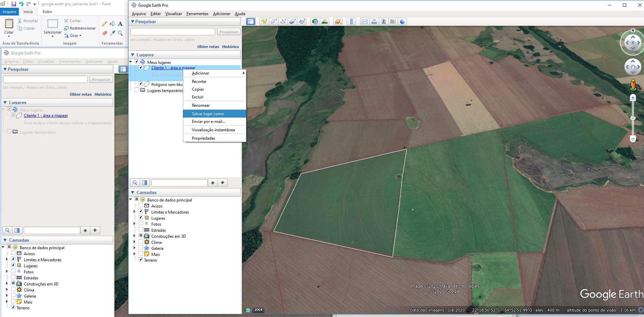Click the Redimensionar button in Paint
The height and width of the screenshot is (317, 644).
click(80, 28)
